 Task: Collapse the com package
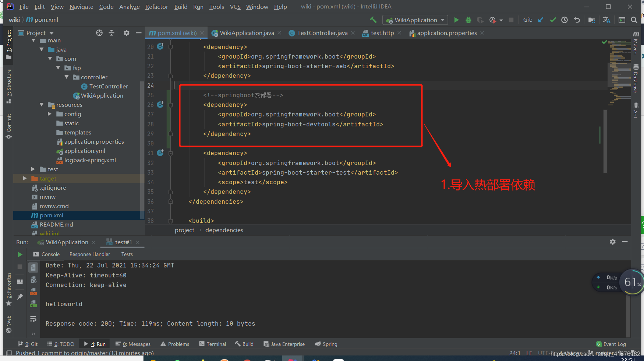coord(50,59)
